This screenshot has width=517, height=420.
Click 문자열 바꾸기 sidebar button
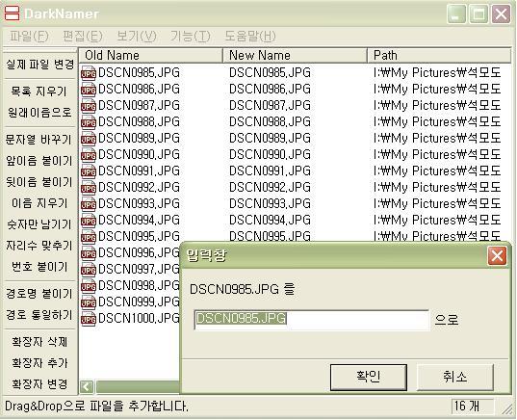tap(39, 140)
